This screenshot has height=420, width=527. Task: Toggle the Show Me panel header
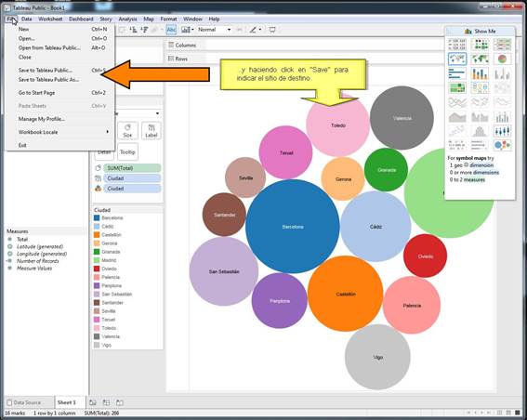pyautogui.click(x=480, y=31)
